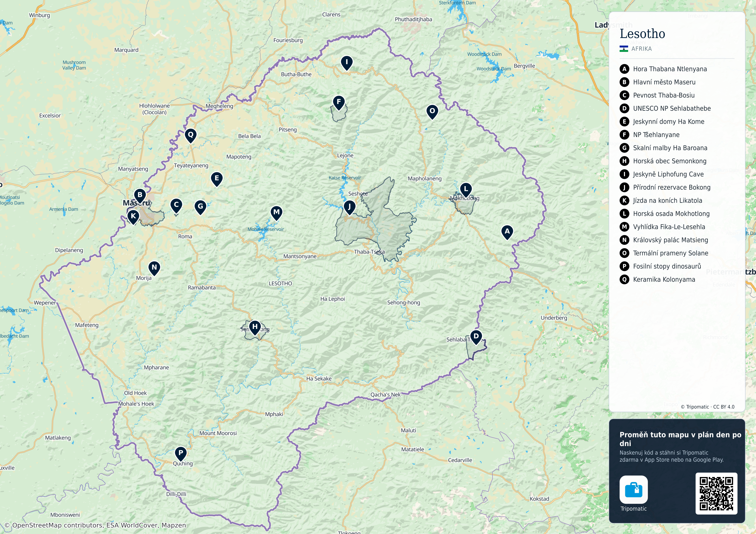This screenshot has width=756, height=534.
Task: Choose legend entry Jeskynní domy Ha Kome
Action: click(x=662, y=122)
